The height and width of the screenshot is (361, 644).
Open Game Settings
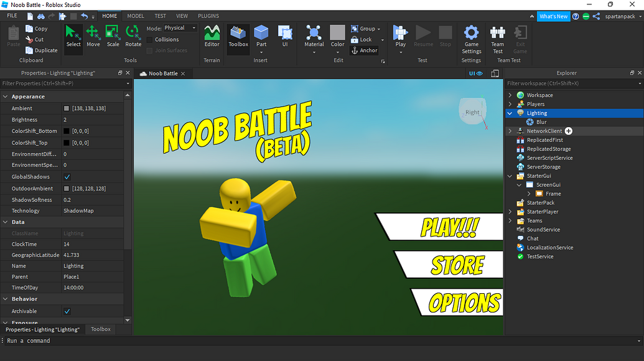(x=471, y=39)
